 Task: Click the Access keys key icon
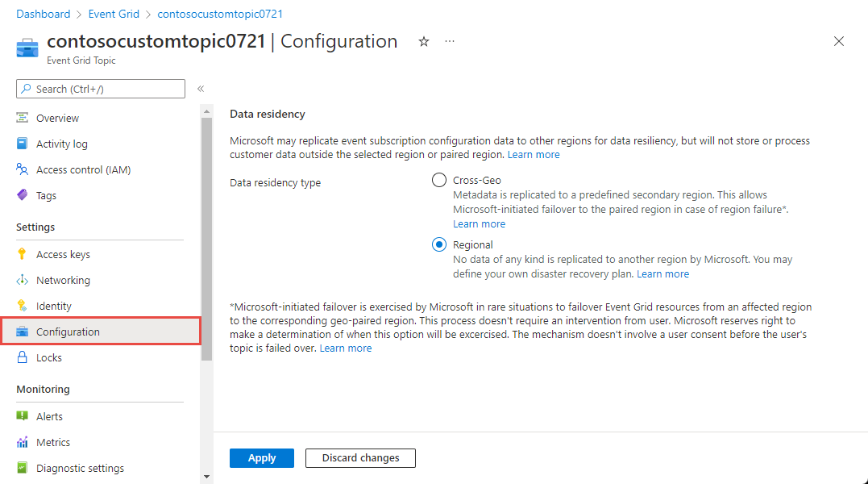23,254
